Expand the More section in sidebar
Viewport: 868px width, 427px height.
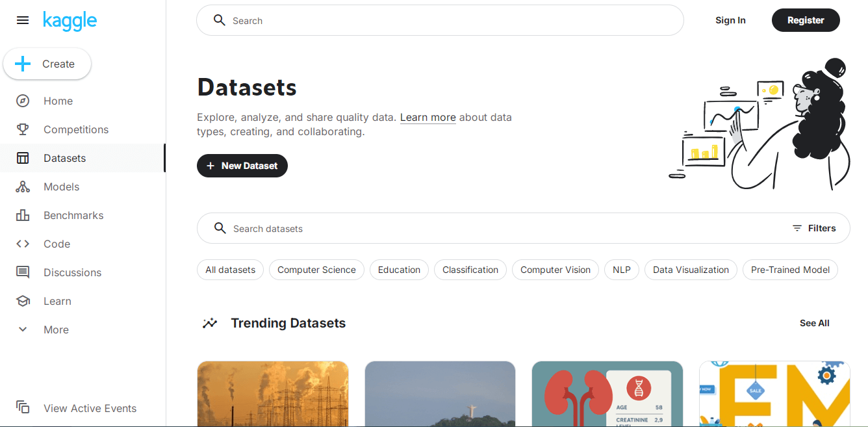pyautogui.click(x=22, y=330)
